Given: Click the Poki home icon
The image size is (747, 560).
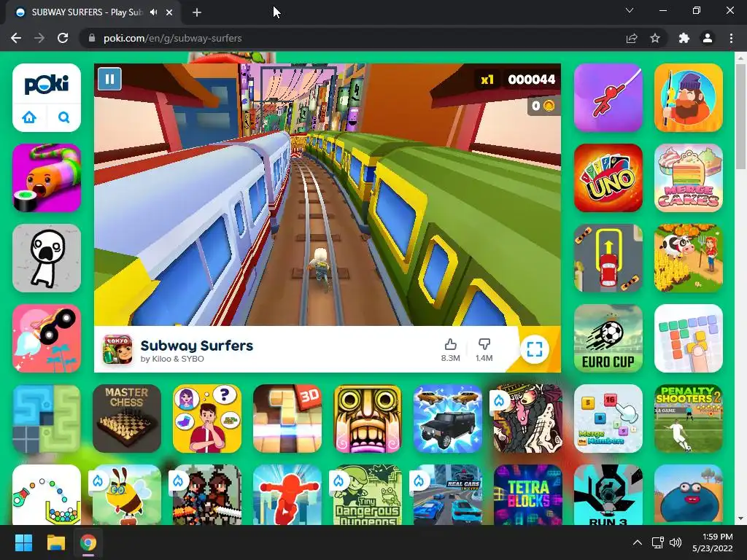Looking at the screenshot, I should [x=29, y=117].
